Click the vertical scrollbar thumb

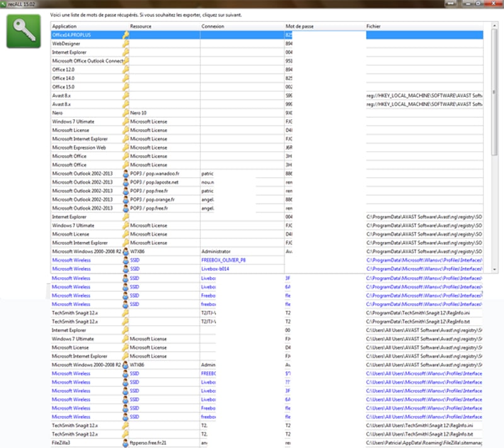tap(495, 92)
